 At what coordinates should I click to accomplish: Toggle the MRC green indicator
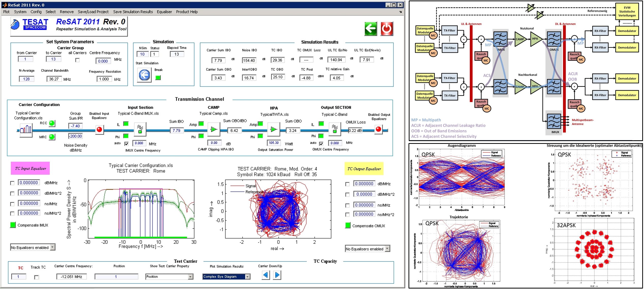[x=52, y=137]
